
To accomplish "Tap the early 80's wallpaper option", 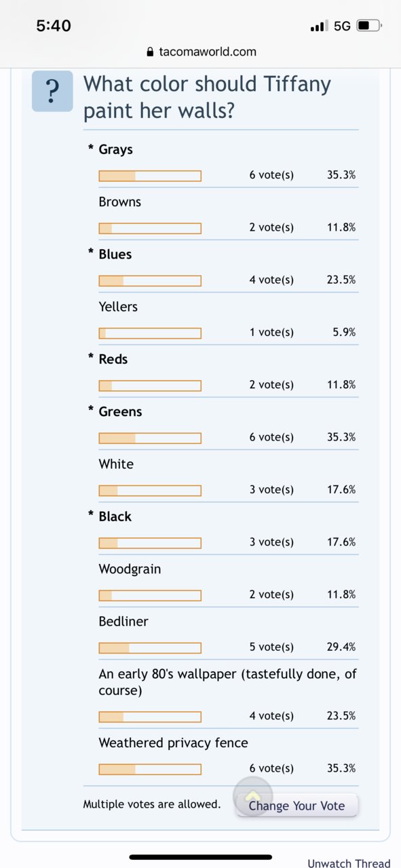I will 227,682.
